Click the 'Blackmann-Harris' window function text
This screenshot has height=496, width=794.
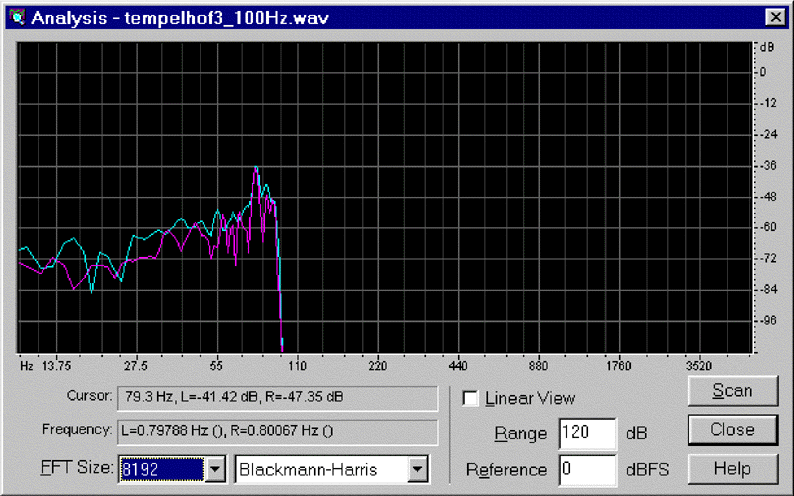point(308,470)
